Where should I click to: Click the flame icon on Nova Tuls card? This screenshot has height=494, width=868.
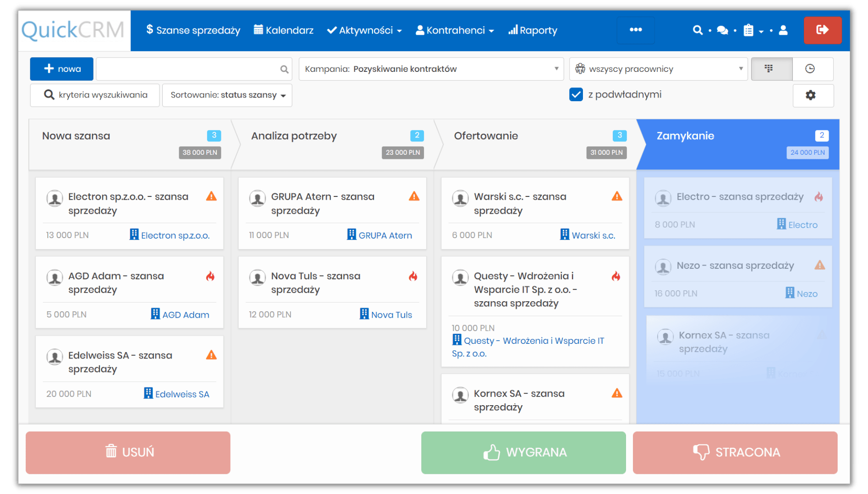pos(414,277)
